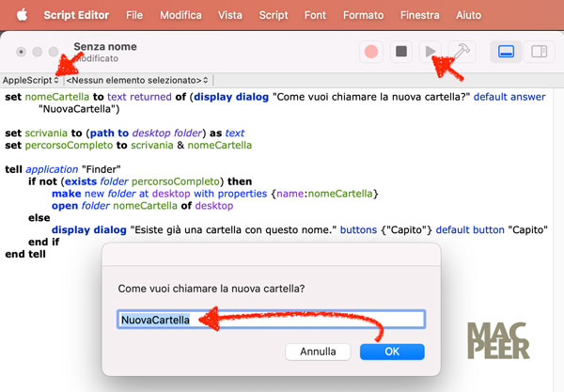The height and width of the screenshot is (392, 564).
Task: Click the NuovaCartella text input field
Action: (272, 320)
